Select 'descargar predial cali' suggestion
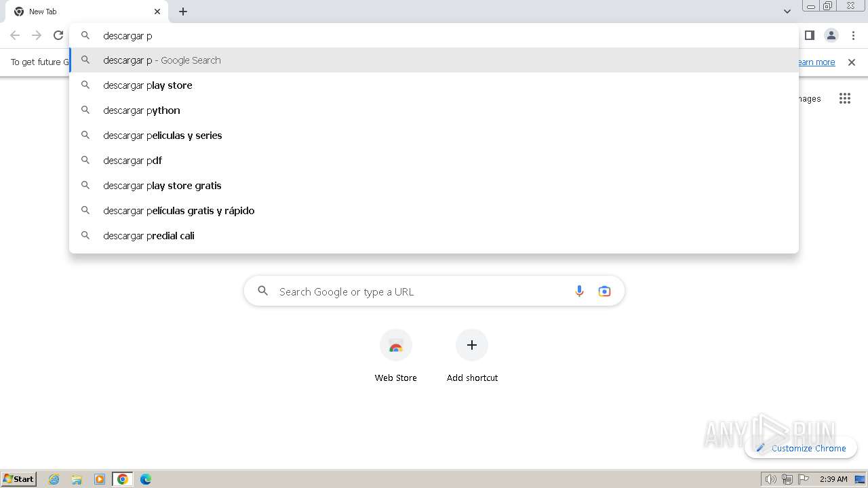Viewport: 868px width, 488px height. [x=434, y=236]
